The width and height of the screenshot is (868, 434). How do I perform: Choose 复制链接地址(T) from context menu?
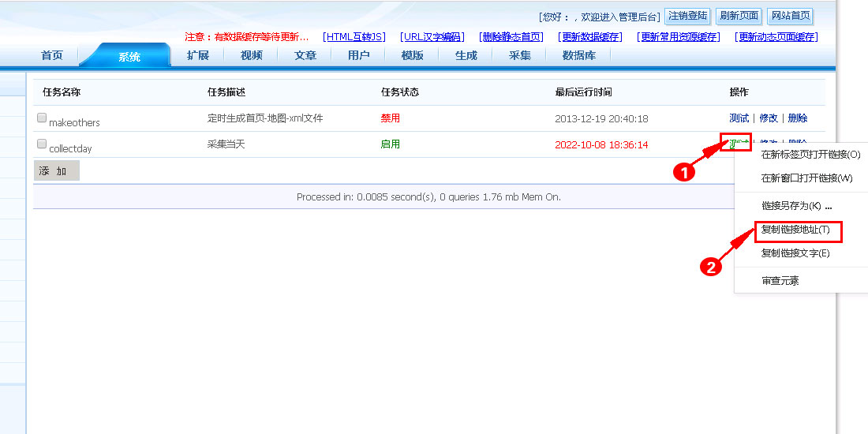[795, 230]
